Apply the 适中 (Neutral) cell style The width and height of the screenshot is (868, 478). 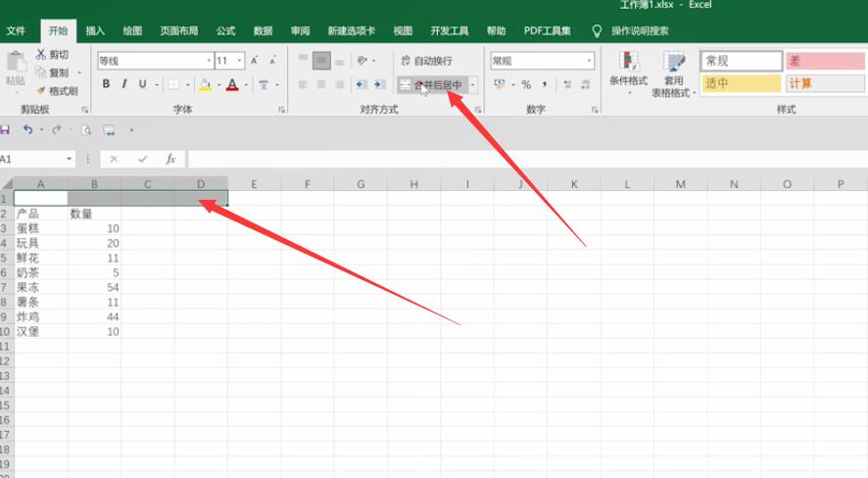point(742,83)
